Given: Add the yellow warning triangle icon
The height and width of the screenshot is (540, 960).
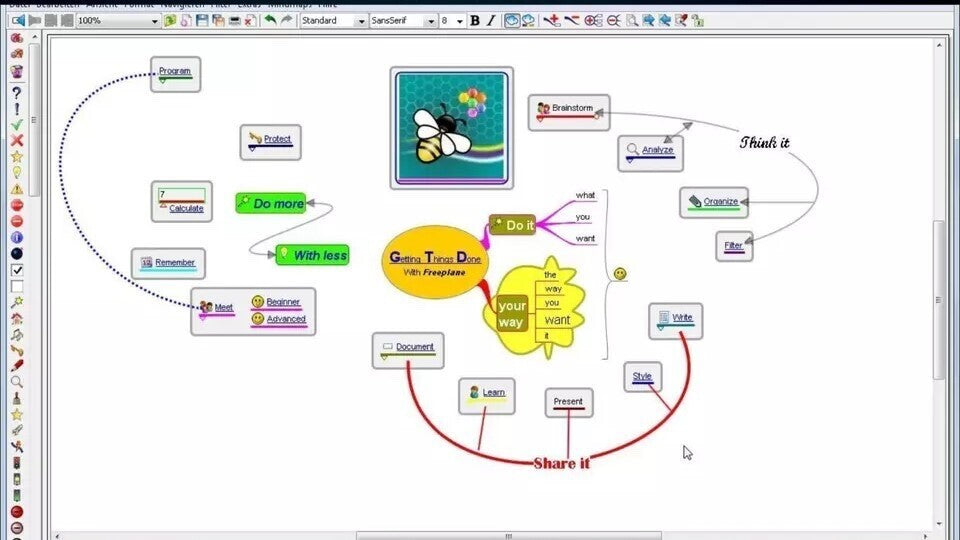Looking at the screenshot, I should [16, 188].
